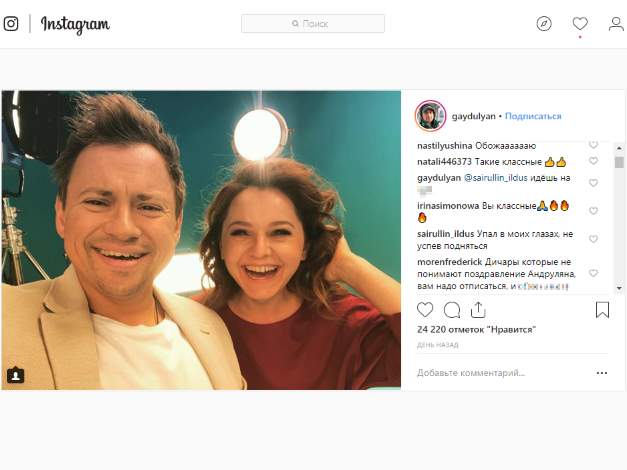Click the share post icon
Screen dimensions: 627x470
[x=478, y=310]
